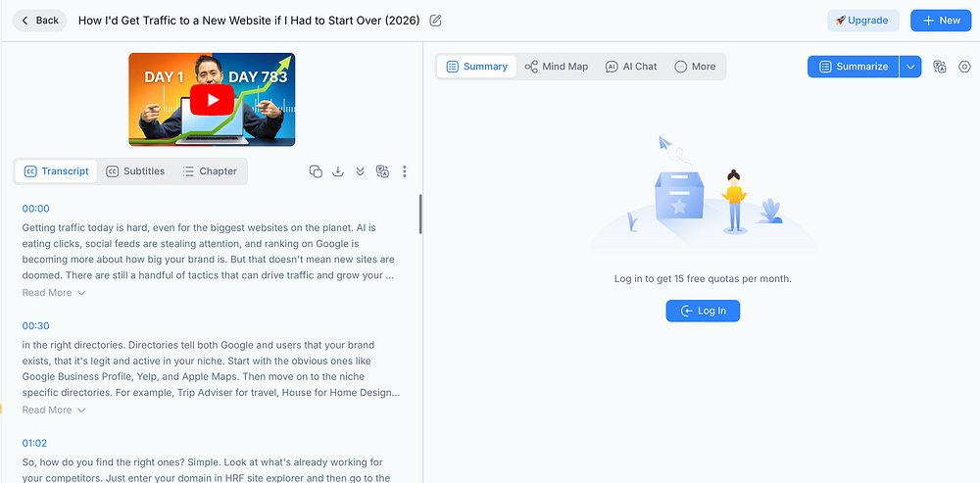Screen dimensions: 980x483
Task: Open the Summarize dropdown arrow
Action: (910, 67)
